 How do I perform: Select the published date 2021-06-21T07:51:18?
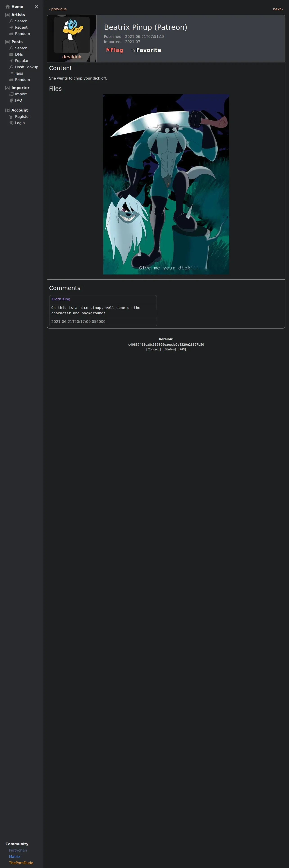pyautogui.click(x=145, y=37)
